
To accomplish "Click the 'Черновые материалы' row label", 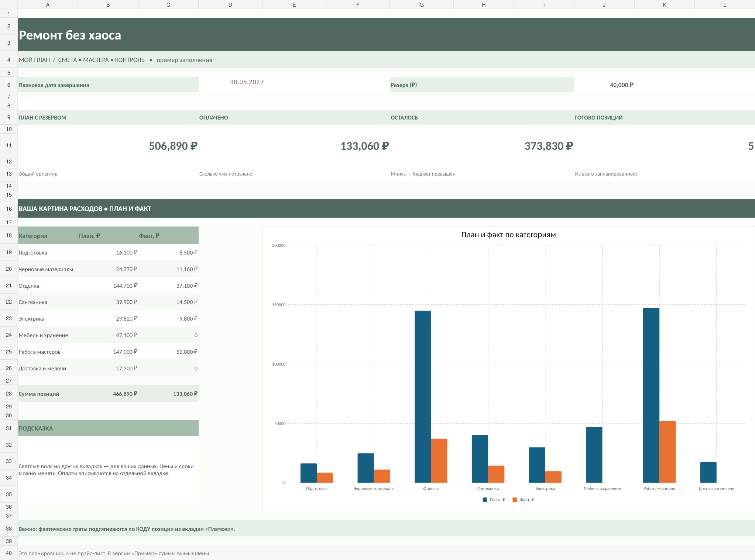I will point(46,269).
